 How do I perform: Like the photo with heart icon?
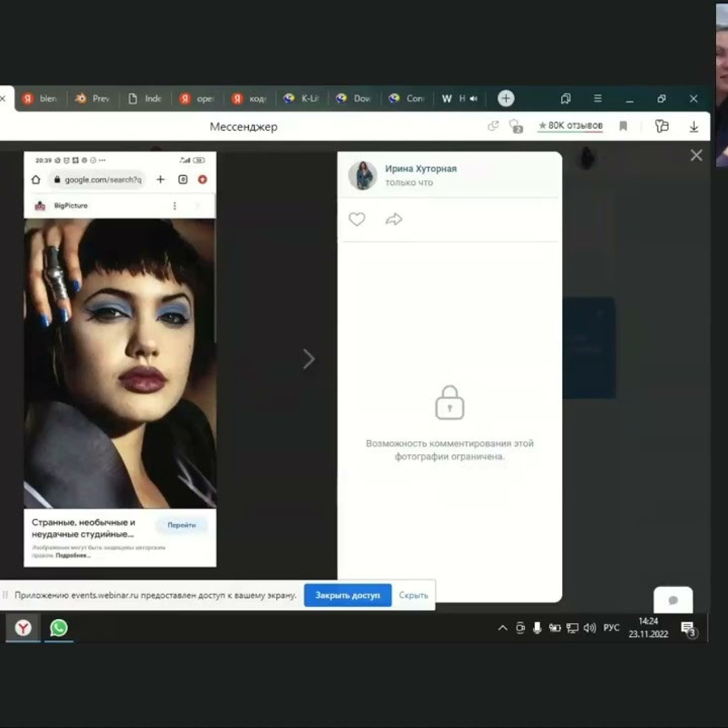pos(357,219)
